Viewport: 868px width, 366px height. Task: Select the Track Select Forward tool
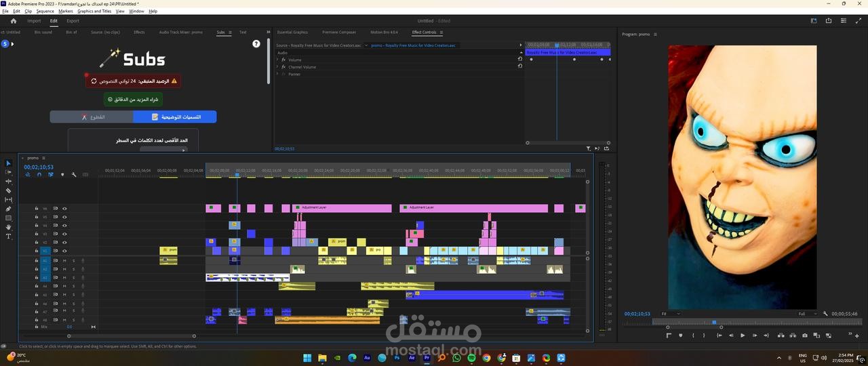coord(9,172)
